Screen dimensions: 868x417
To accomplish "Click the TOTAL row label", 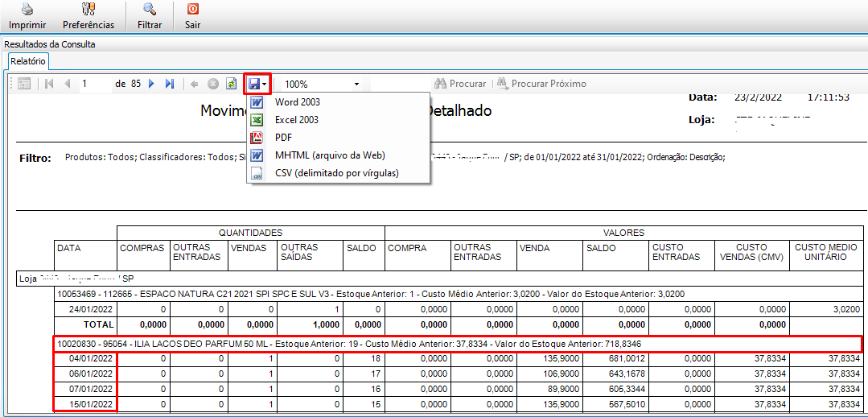I will point(97,324).
